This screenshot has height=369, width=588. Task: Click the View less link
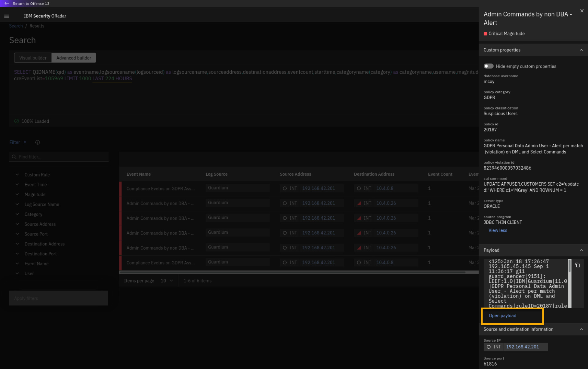498,231
